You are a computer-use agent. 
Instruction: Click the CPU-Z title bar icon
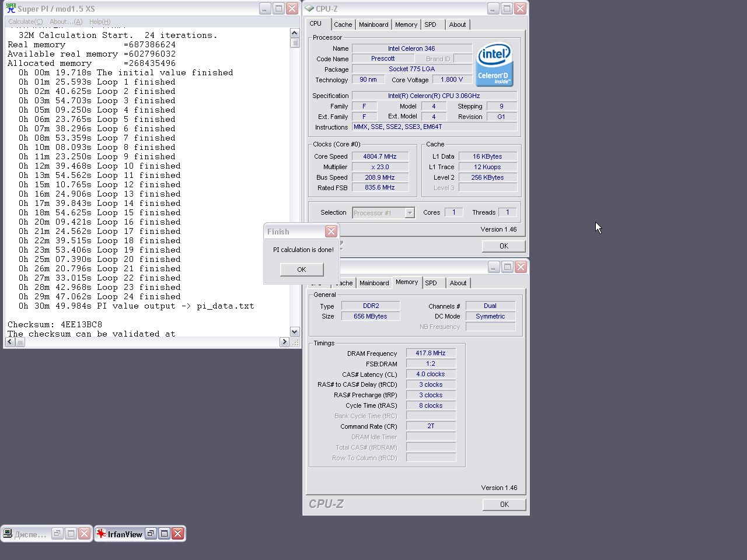point(309,8)
